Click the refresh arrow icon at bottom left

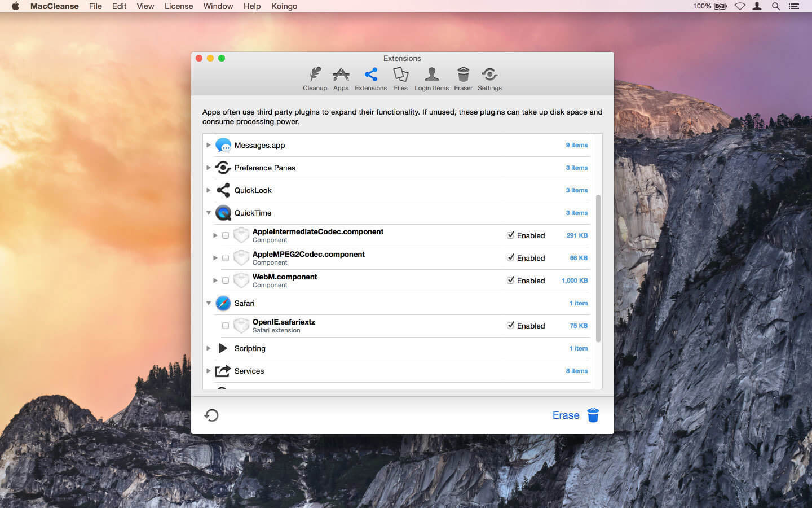(211, 415)
